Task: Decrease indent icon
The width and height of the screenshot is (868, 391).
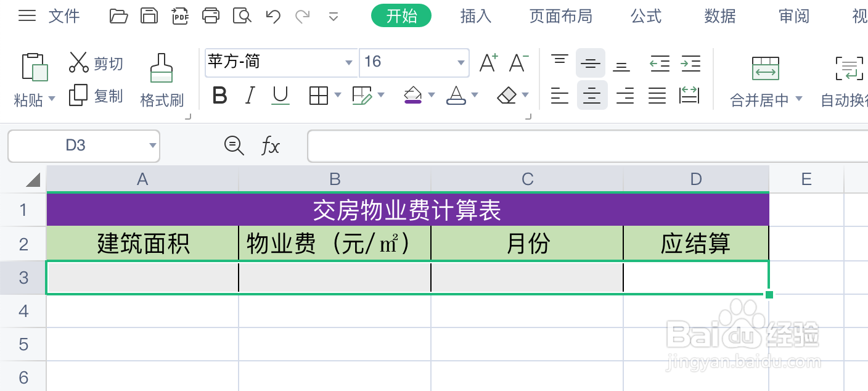Action: click(x=660, y=63)
